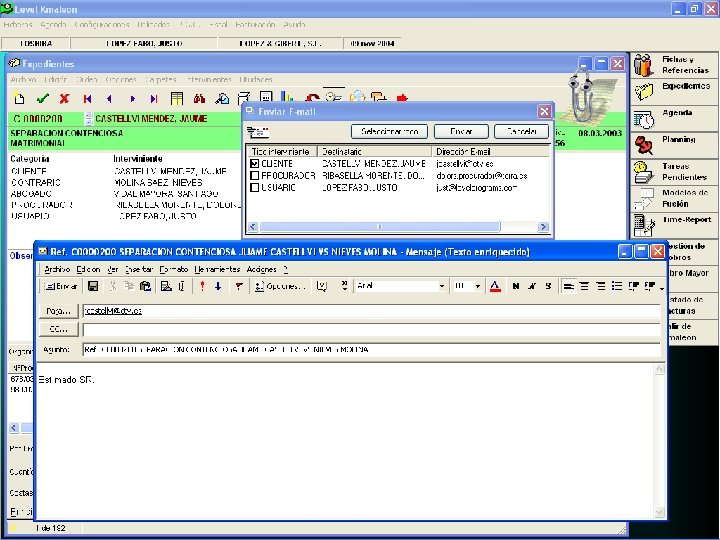The image size is (720, 540).
Task: Open the Edición menu in message window
Action: 88,270
